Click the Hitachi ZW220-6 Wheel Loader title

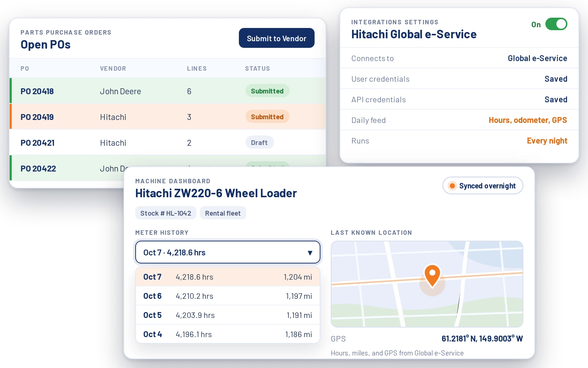(x=216, y=193)
